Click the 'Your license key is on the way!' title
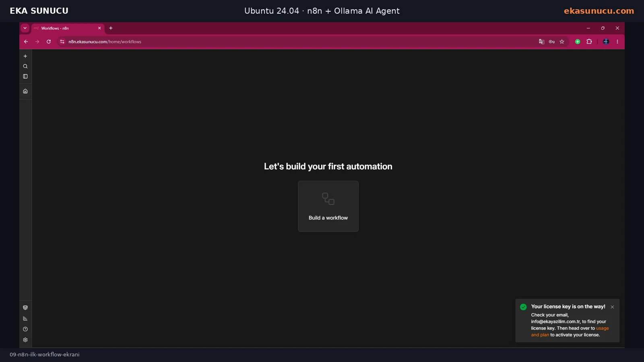 (x=568, y=306)
